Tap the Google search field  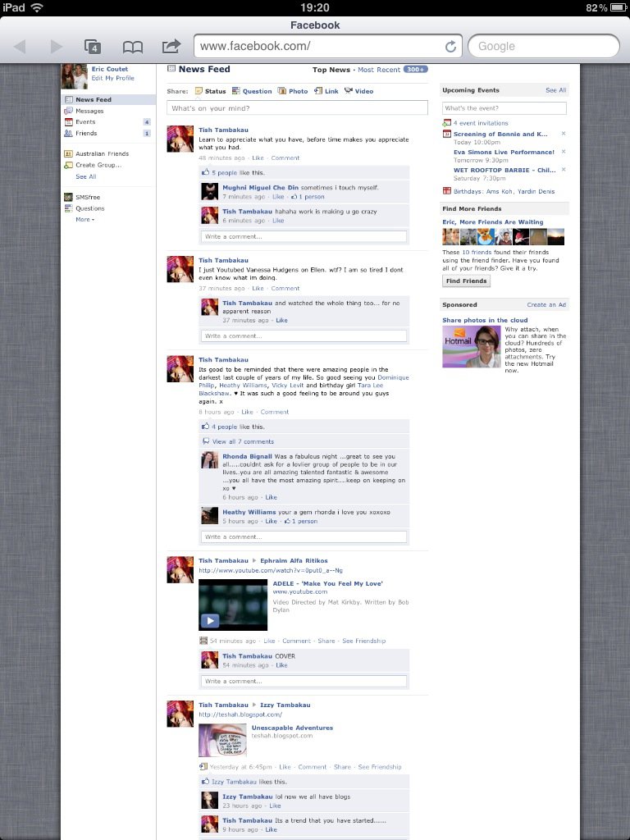[x=543, y=46]
